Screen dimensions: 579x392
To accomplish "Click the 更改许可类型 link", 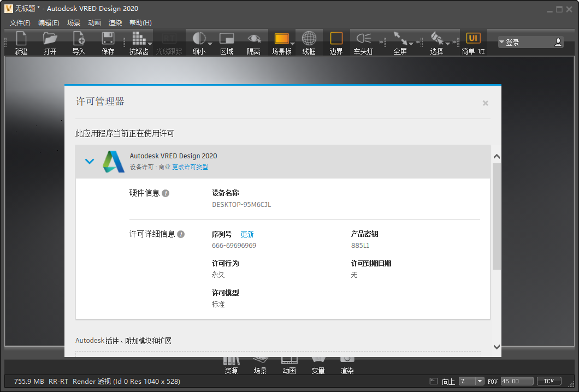I will (190, 167).
